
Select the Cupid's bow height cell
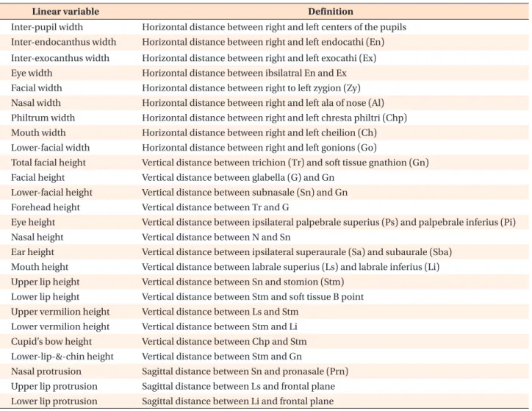point(51,341)
